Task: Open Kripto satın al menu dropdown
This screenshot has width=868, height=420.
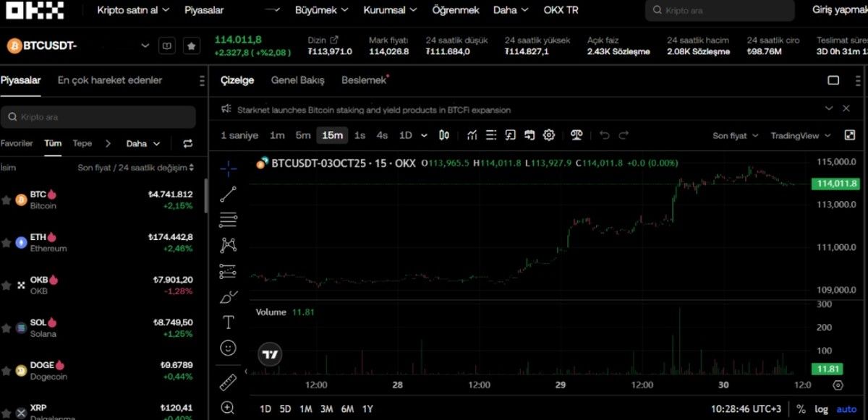Action: coord(133,10)
